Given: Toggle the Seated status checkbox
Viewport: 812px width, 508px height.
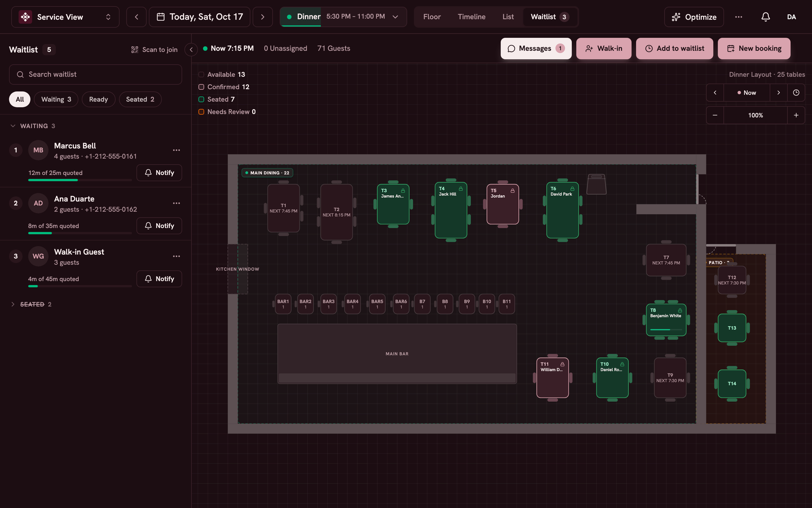Looking at the screenshot, I should [201, 99].
